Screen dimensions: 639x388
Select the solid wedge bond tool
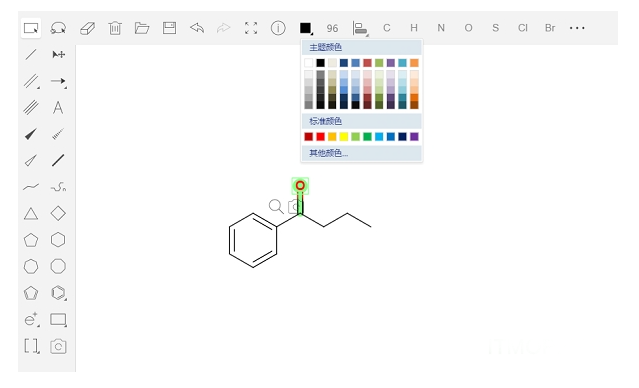point(31,134)
